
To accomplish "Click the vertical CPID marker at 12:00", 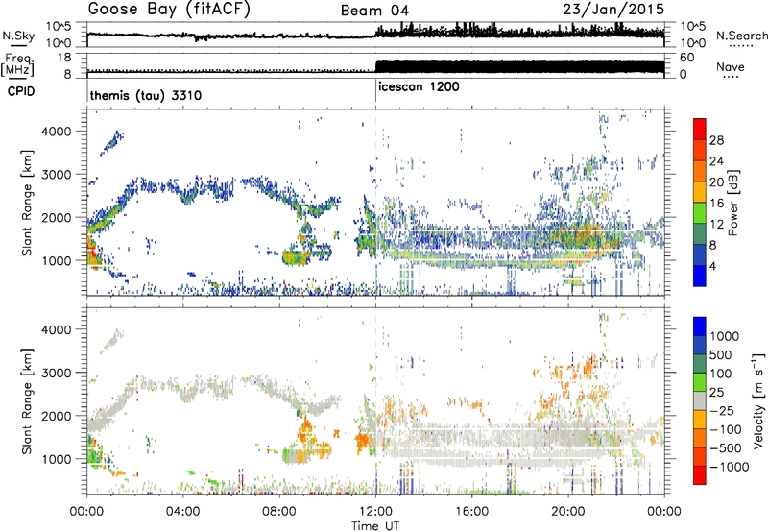I will [x=375, y=90].
